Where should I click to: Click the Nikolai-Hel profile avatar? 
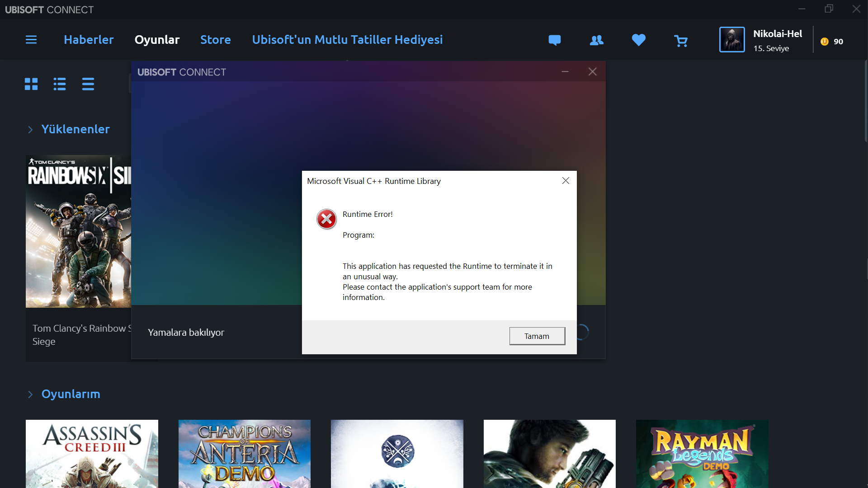tap(732, 40)
